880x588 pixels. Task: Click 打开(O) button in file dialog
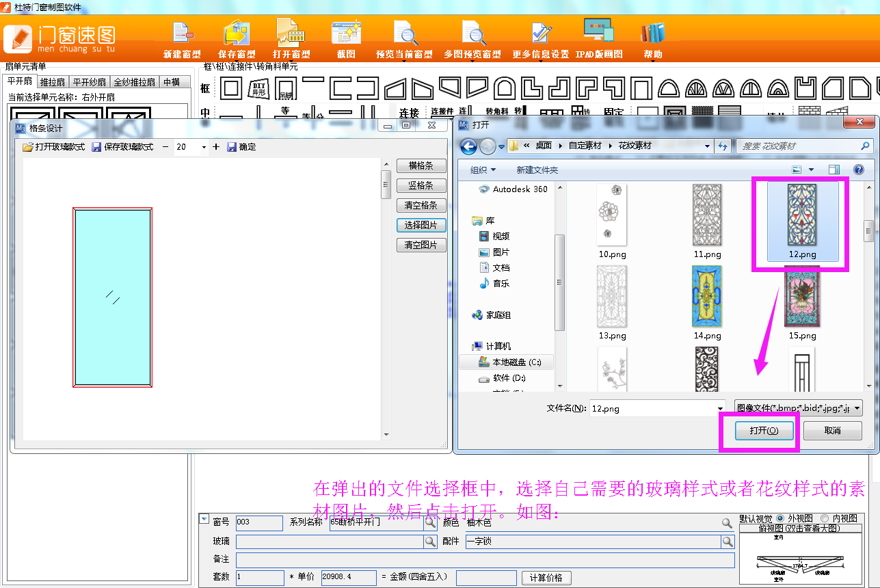(764, 431)
